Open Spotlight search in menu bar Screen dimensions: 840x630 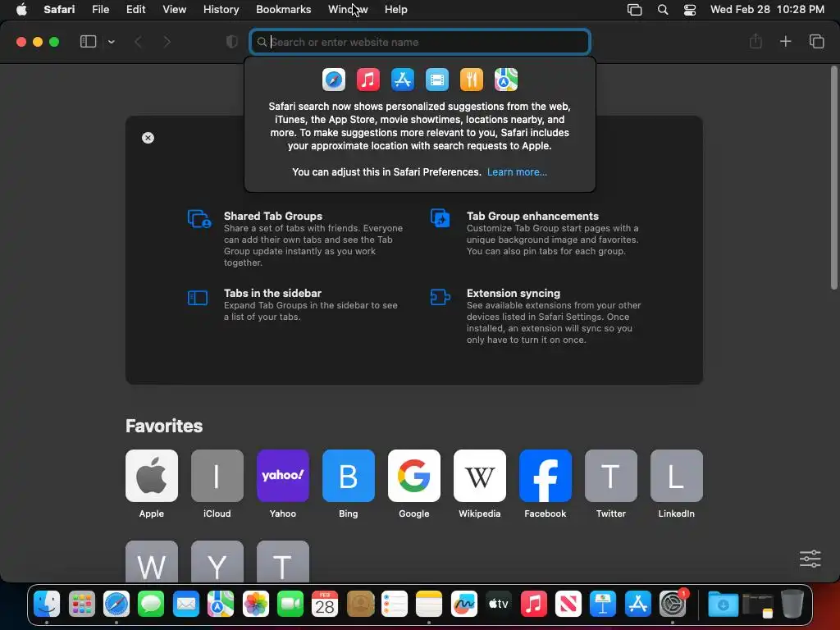coord(663,10)
